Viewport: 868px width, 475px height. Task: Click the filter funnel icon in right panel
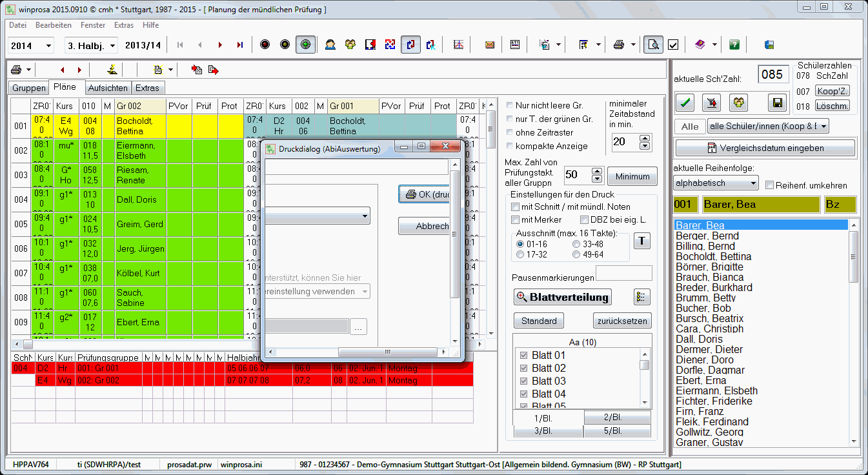(x=711, y=102)
